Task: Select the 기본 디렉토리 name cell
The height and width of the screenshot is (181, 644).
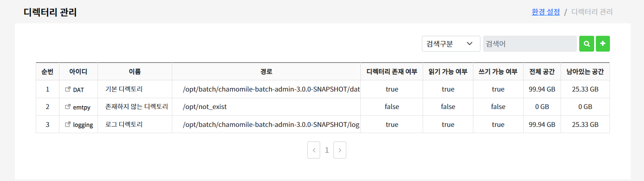Action: [135, 89]
